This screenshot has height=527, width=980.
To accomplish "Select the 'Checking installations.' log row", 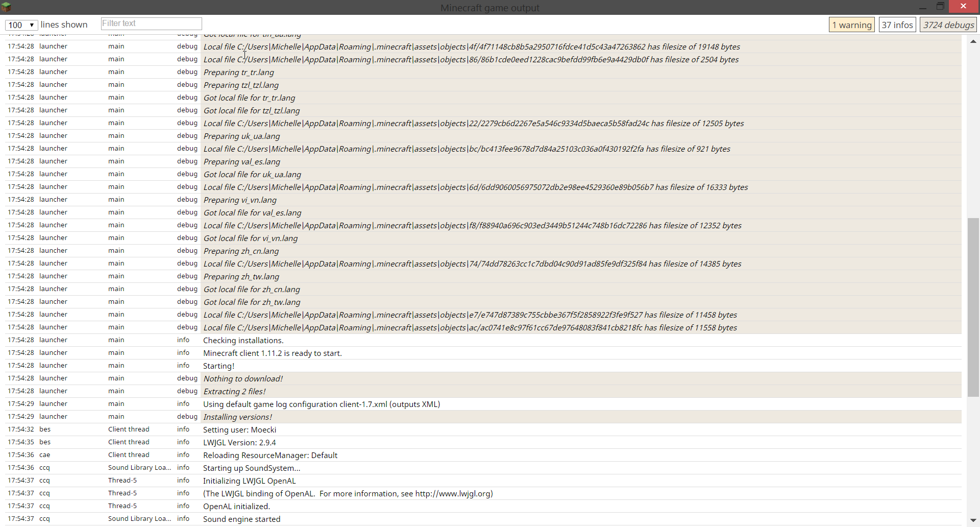I will click(x=243, y=341).
